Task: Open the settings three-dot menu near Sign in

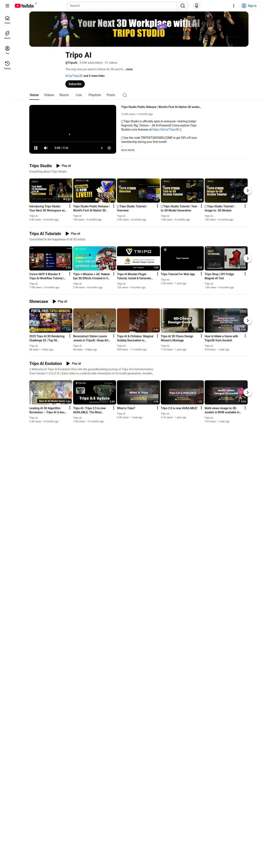Action: tap(234, 6)
